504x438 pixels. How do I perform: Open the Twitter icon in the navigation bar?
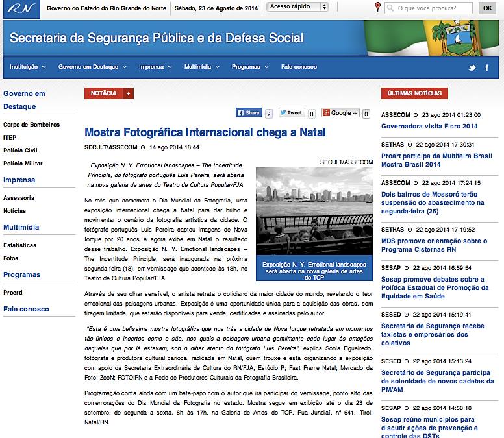pyautogui.click(x=471, y=67)
